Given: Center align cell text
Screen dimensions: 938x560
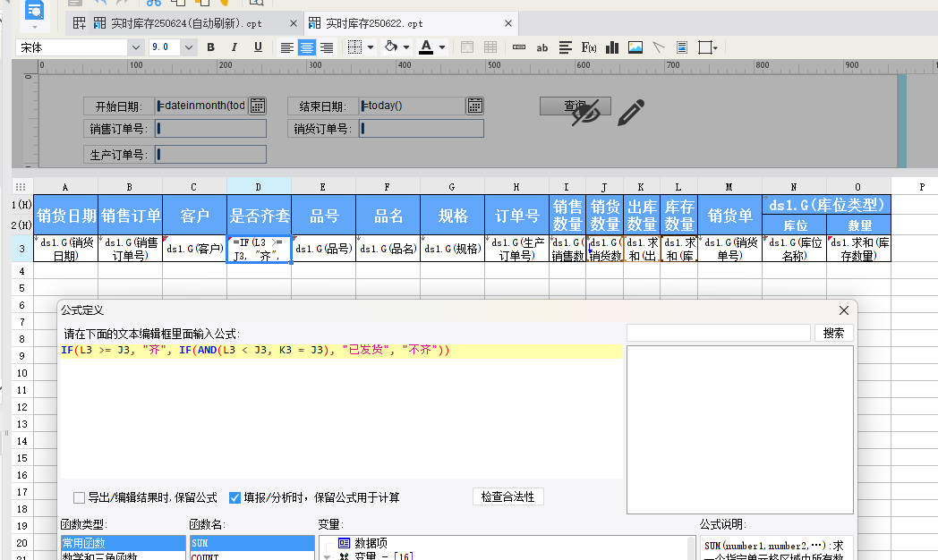Looking at the screenshot, I should (307, 47).
